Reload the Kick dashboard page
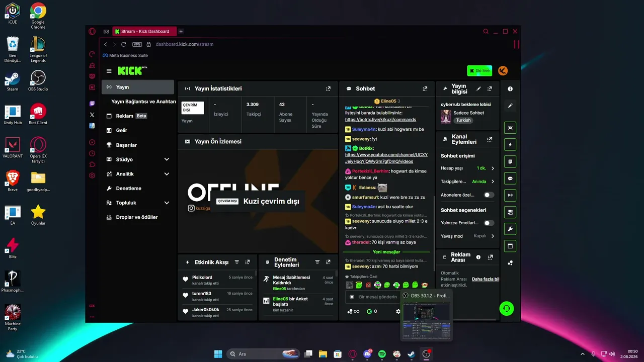 [123, 44]
